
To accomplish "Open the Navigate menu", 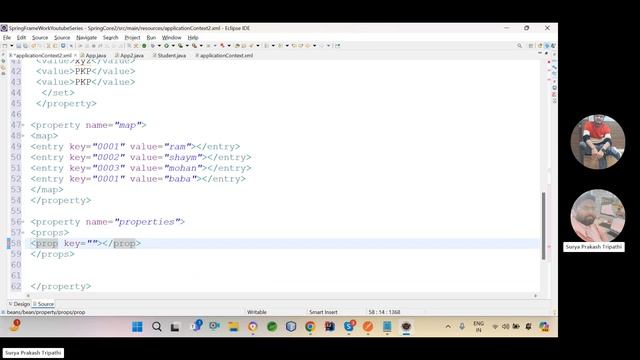I will pyautogui.click(x=87, y=38).
